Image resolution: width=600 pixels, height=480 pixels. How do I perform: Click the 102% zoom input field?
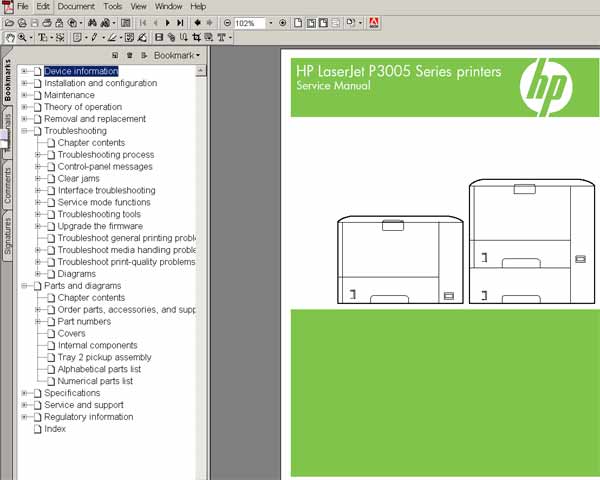(249, 23)
